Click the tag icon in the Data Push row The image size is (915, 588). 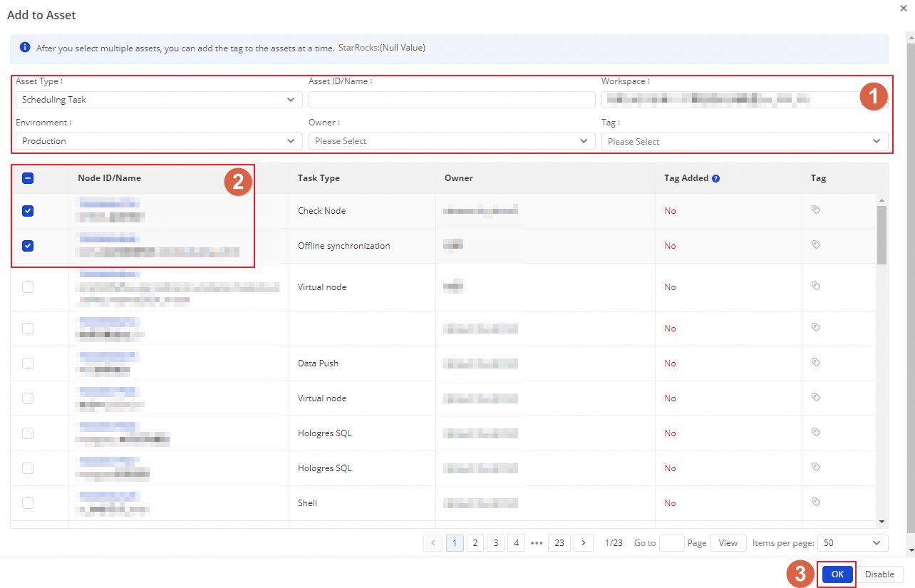(816, 363)
